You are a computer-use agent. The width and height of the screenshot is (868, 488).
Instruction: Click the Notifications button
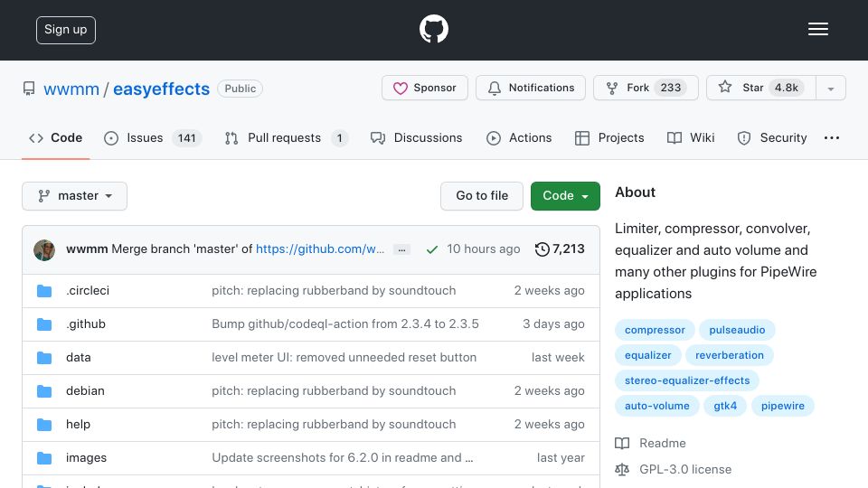coord(531,88)
